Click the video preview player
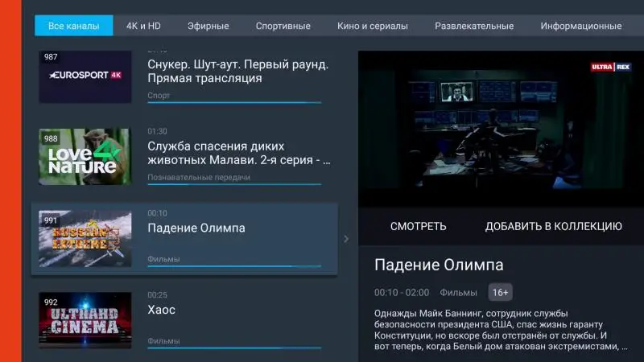The height and width of the screenshot is (362, 644). pyautogui.click(x=501, y=129)
